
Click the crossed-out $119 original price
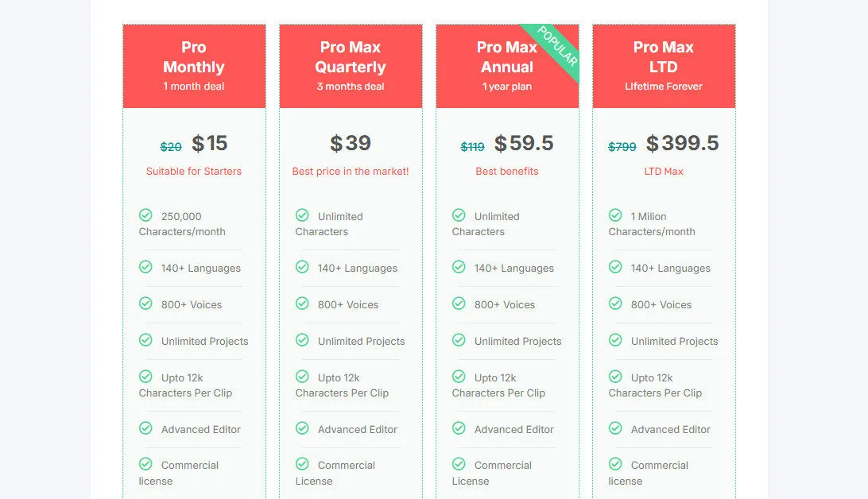pyautogui.click(x=472, y=147)
